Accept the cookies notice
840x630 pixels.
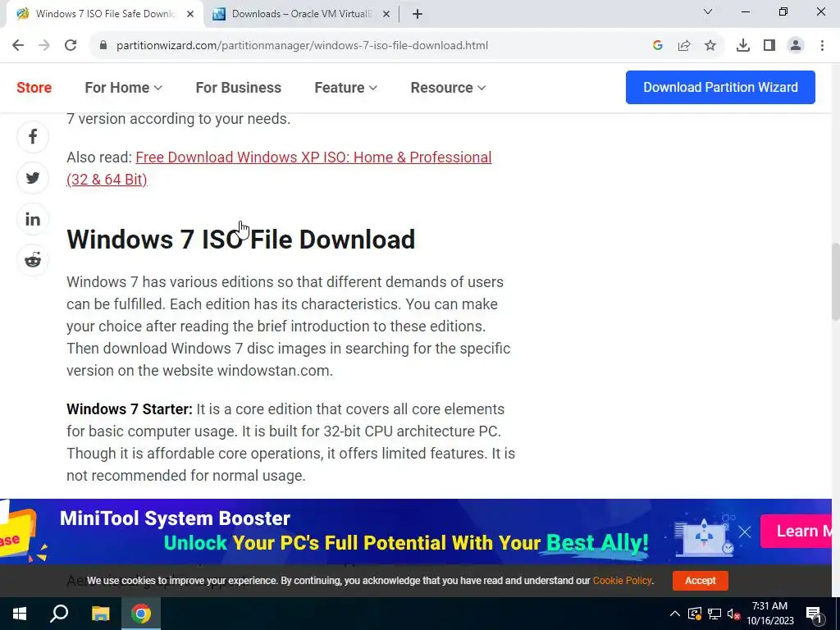[x=701, y=580]
